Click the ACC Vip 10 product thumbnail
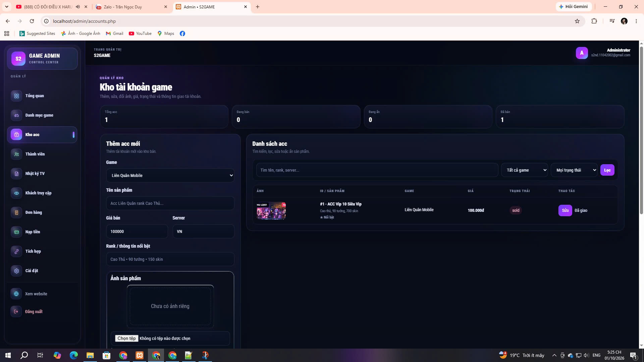Screen dimensions: 644x362 coord(271,211)
